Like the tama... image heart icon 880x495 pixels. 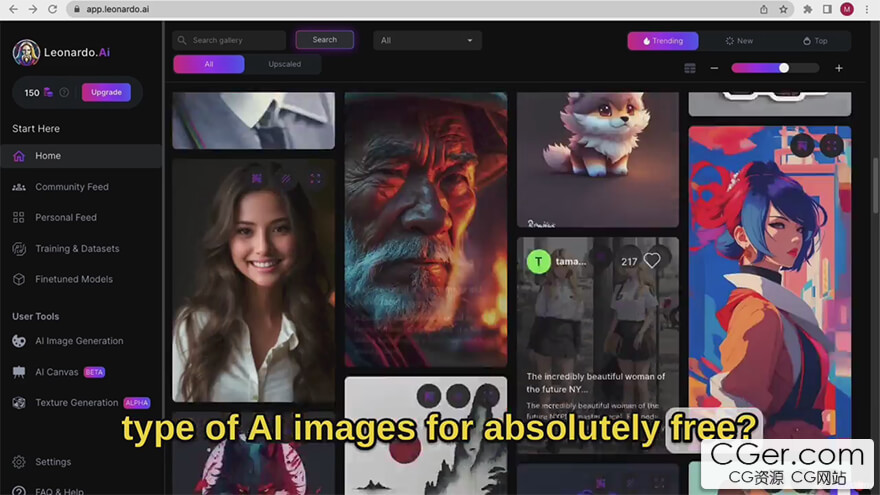(652, 260)
